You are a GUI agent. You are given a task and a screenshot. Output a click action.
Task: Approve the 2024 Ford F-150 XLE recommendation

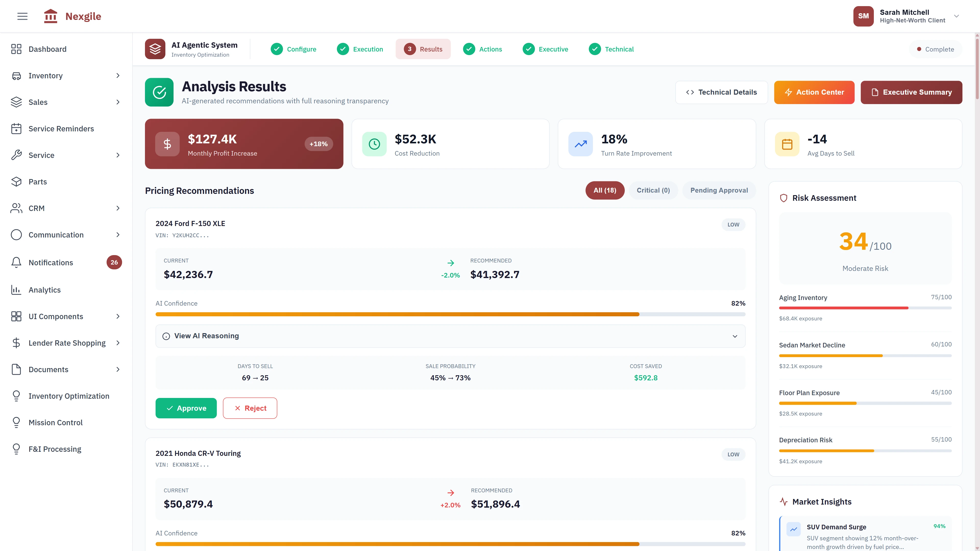click(186, 408)
